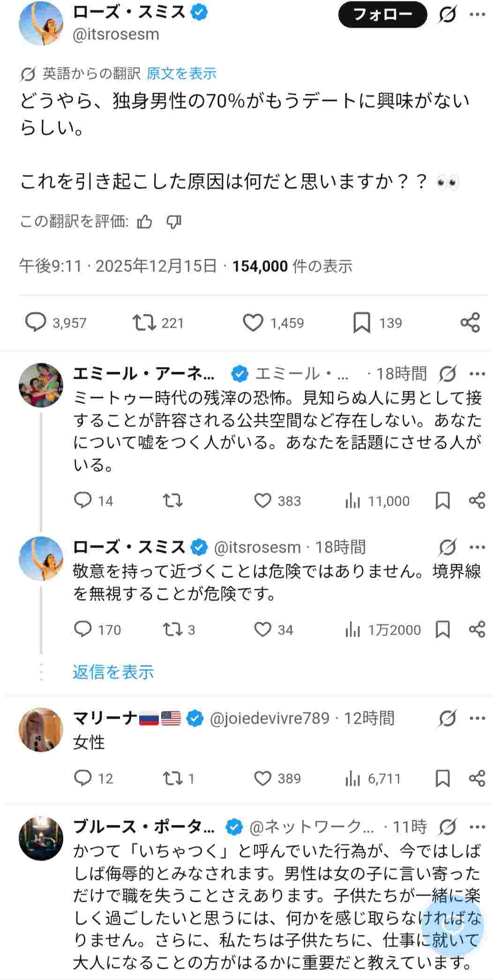
Task: Open the @joiedevivre789 profile handle
Action: pyautogui.click(x=269, y=718)
